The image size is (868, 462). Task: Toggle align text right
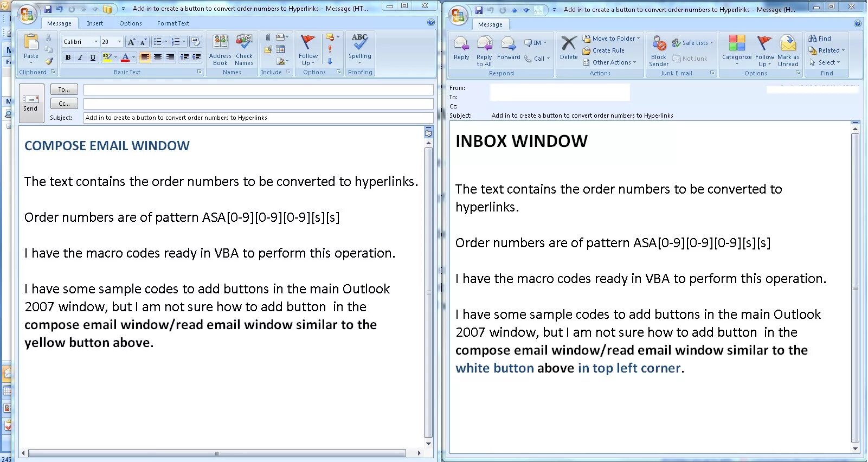pyautogui.click(x=170, y=57)
